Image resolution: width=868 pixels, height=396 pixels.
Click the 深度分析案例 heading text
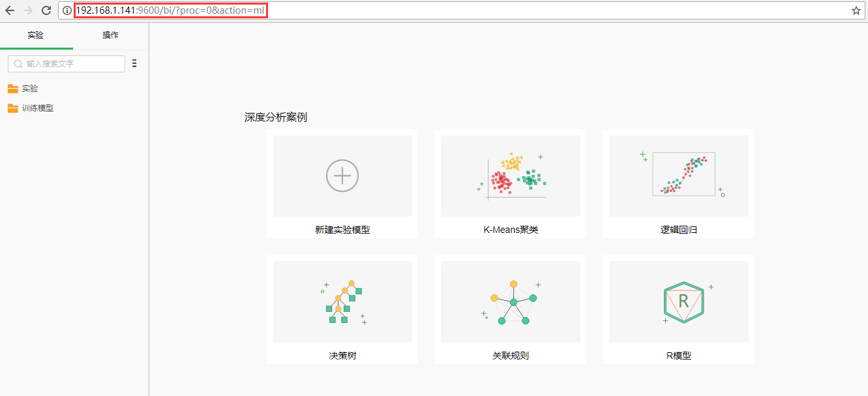(276, 117)
